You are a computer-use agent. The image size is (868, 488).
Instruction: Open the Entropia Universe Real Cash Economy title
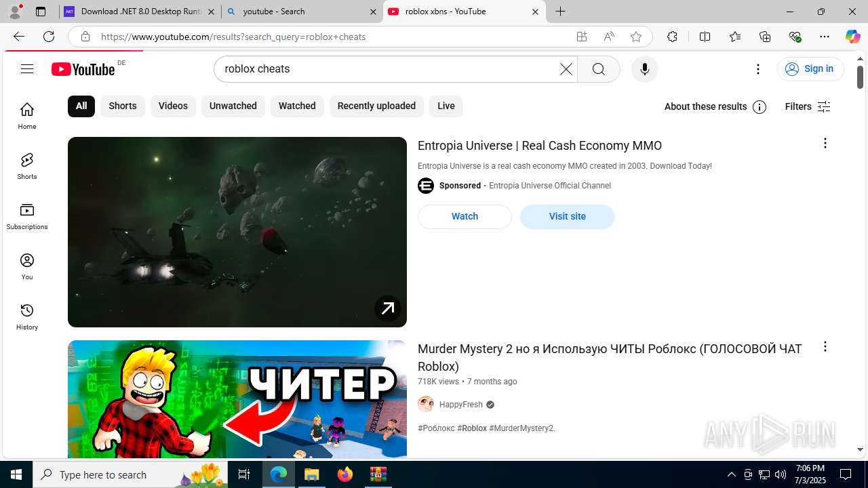540,146
